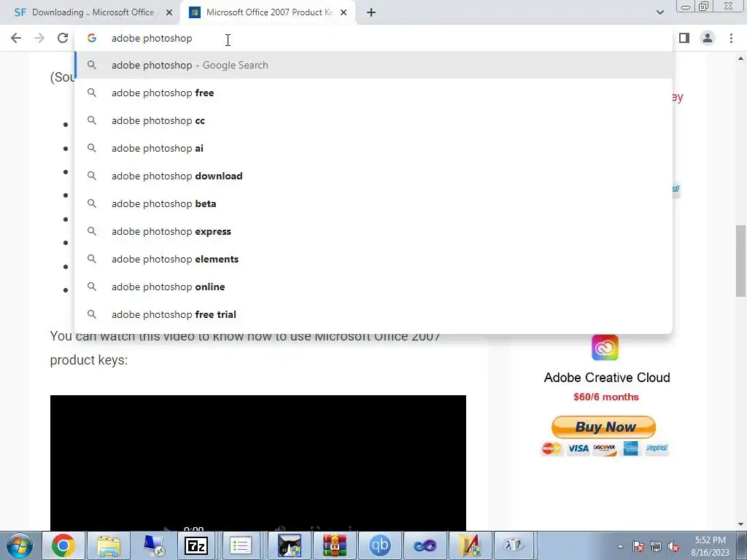Select the Microsoft Office 2007 Product Key tab
Screen dimensions: 747x560
coord(267,12)
